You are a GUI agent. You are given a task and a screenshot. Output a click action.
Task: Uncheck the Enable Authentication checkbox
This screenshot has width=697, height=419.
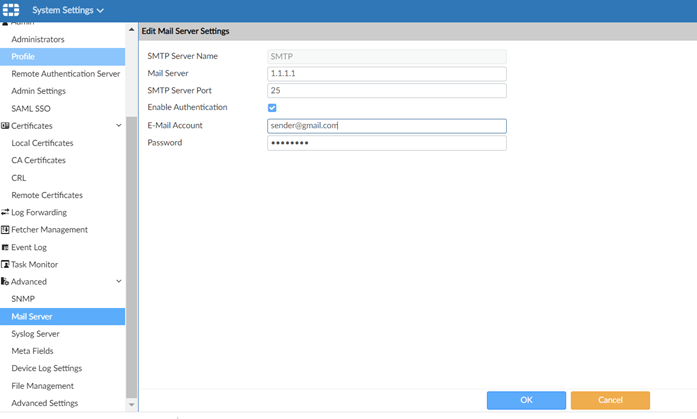coord(272,108)
